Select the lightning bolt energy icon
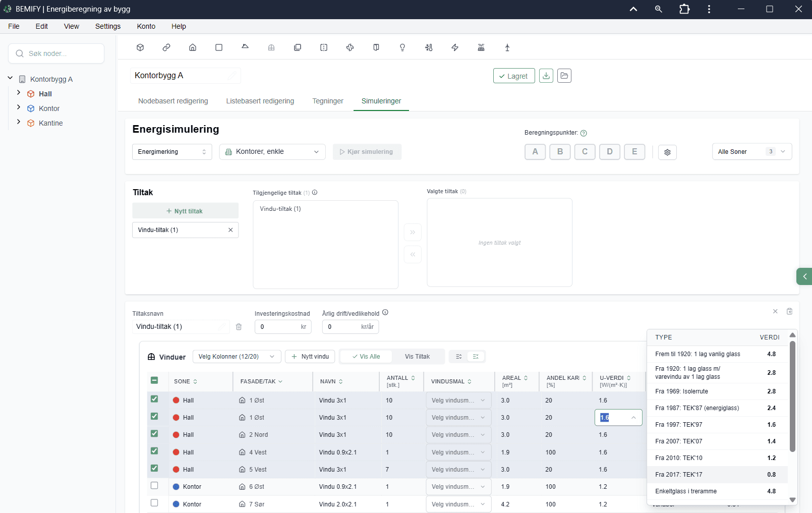Screen dimensions: 812x513 coord(455,47)
